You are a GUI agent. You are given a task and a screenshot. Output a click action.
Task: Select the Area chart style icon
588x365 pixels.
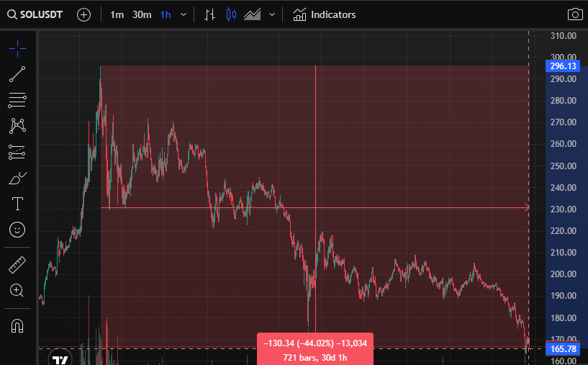tap(253, 14)
